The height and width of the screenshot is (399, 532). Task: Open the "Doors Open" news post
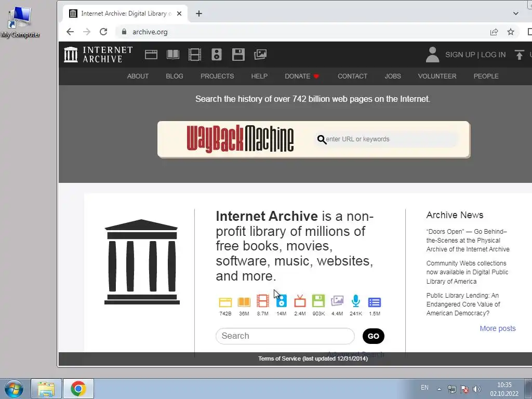point(468,240)
